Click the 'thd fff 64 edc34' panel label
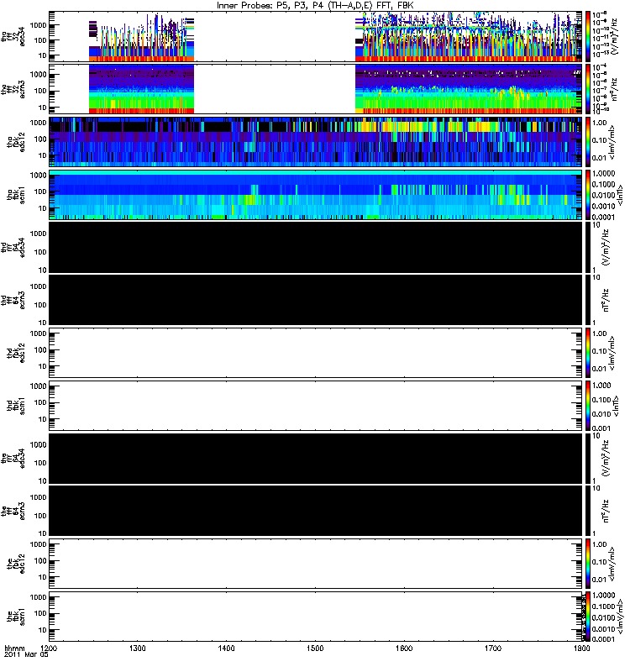 tap(13, 248)
